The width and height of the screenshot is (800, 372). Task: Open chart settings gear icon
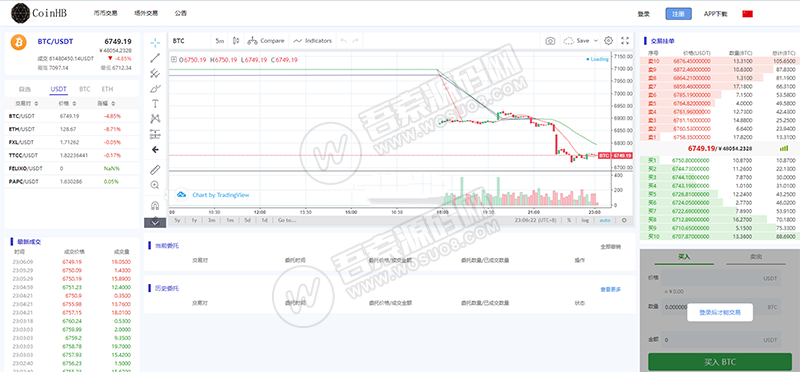pos(608,41)
